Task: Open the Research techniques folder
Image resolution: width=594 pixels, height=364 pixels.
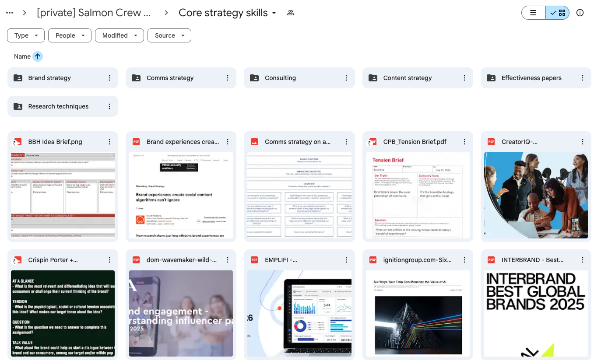Action: point(63,106)
